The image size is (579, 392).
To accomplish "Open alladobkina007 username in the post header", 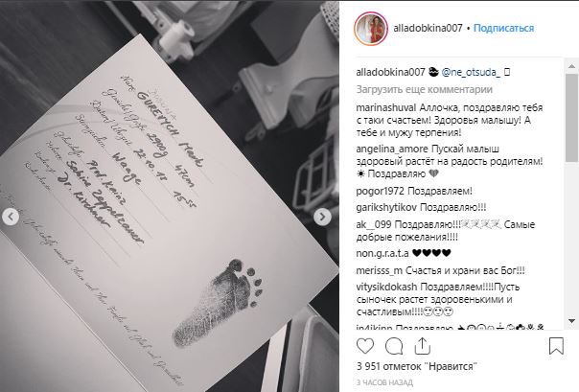I will coord(428,28).
